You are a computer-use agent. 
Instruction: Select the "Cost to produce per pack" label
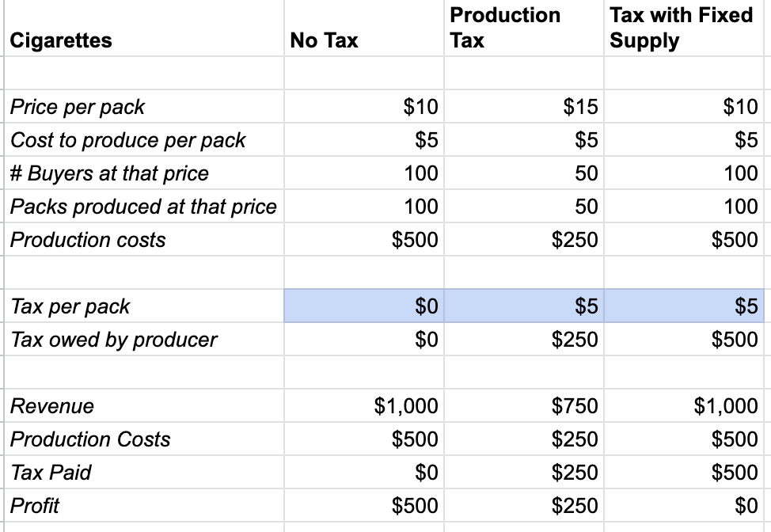[x=144, y=139]
